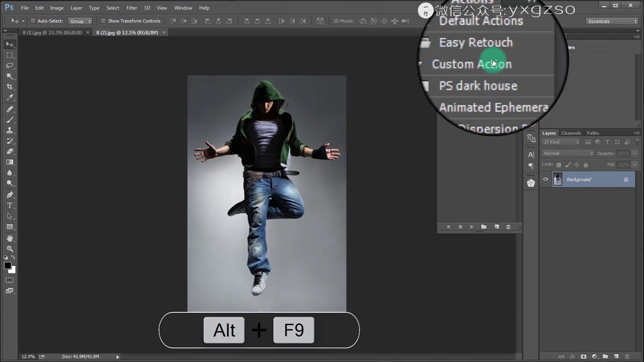Toggle lock position
The width and height of the screenshot is (644, 362).
[x=577, y=165]
